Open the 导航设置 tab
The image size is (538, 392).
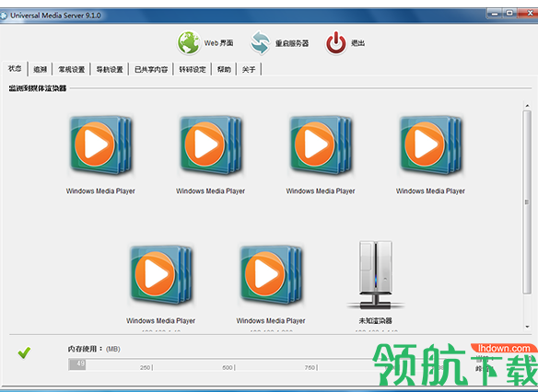[x=110, y=69]
